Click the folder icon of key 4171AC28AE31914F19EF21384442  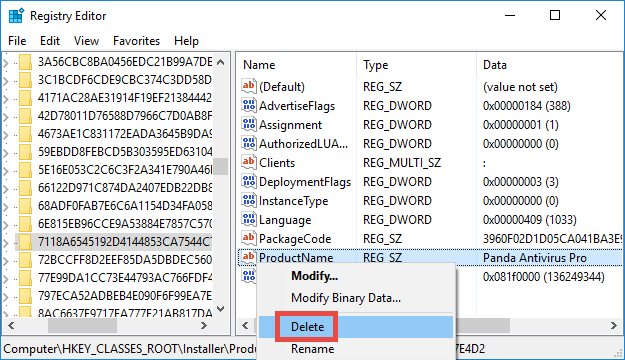(25, 98)
